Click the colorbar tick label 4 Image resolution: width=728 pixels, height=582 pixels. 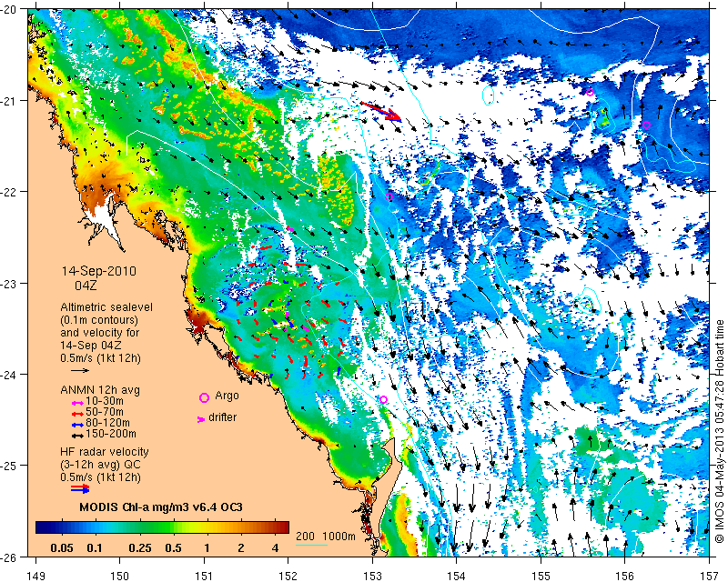276,548
